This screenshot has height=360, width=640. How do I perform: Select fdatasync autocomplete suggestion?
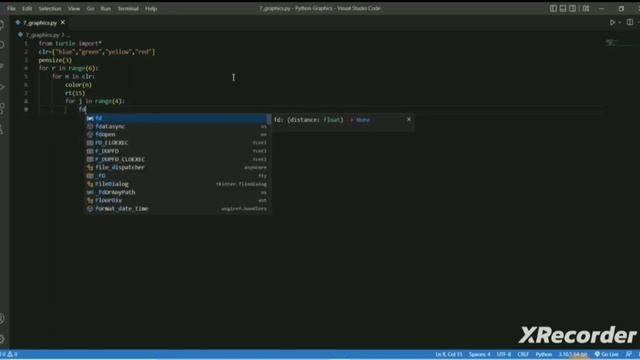coord(176,127)
